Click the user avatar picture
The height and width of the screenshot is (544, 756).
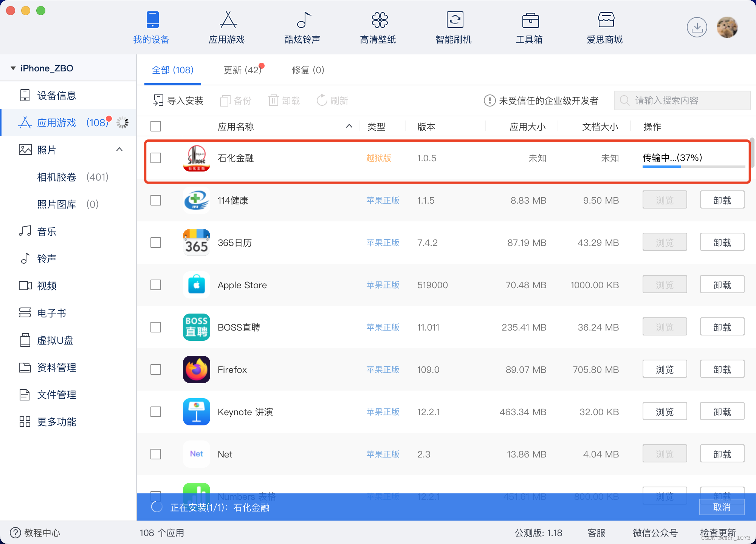click(727, 27)
